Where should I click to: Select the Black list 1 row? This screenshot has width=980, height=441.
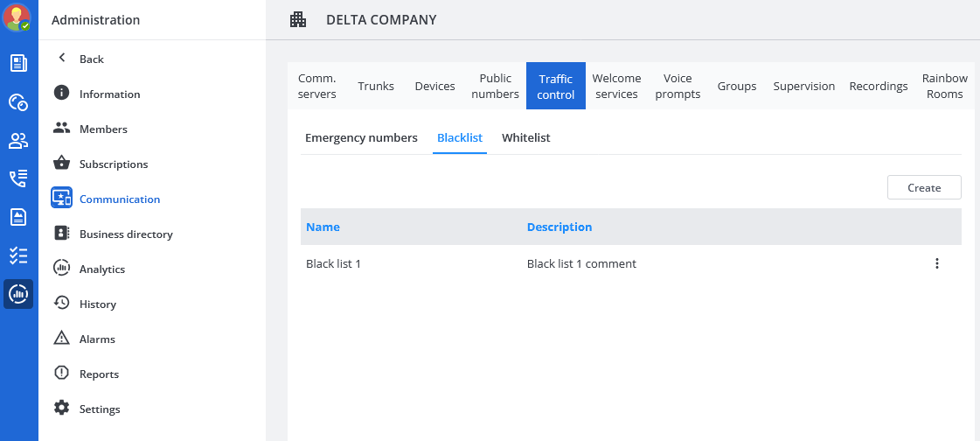click(334, 263)
